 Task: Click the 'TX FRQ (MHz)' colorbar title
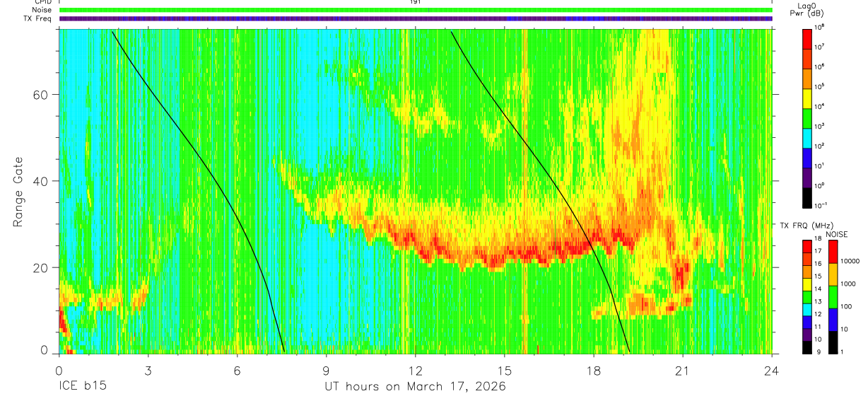click(807, 226)
